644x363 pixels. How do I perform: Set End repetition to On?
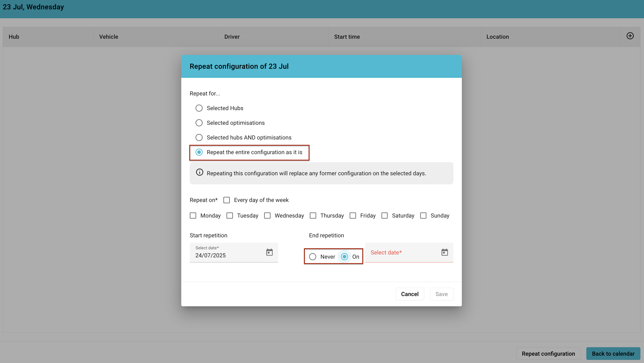344,257
